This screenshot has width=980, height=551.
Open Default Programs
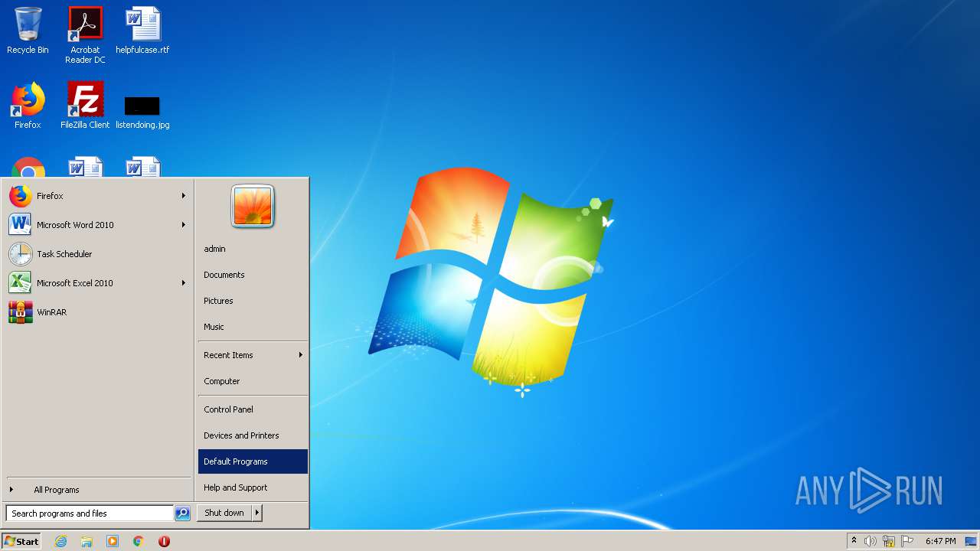click(x=253, y=461)
